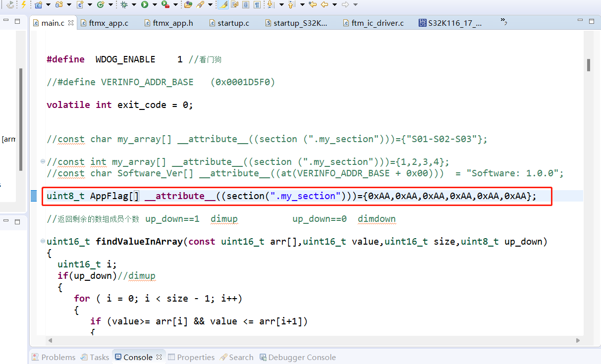Click the breakpoint marker beside AppFlag line
Viewport: 601px width, 364px height.
pos(34,196)
